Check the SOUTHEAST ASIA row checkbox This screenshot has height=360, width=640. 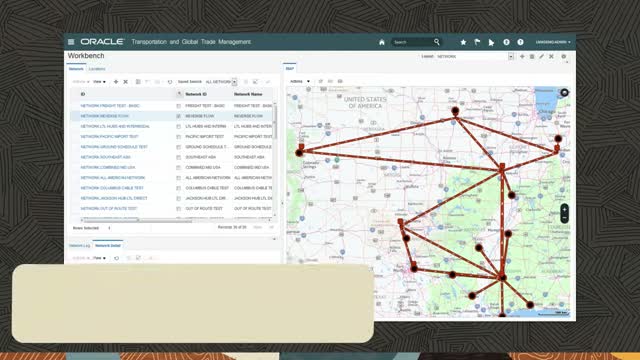pos(178,157)
